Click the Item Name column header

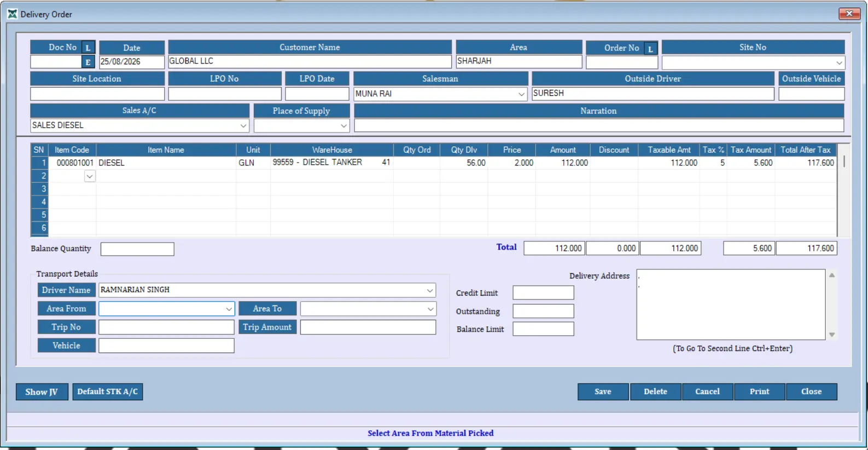pyautogui.click(x=166, y=150)
